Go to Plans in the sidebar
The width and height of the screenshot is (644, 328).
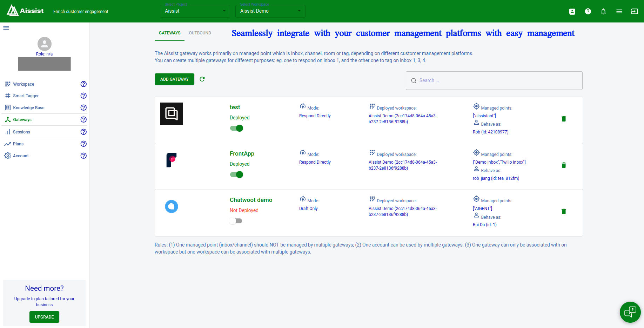coord(18,144)
